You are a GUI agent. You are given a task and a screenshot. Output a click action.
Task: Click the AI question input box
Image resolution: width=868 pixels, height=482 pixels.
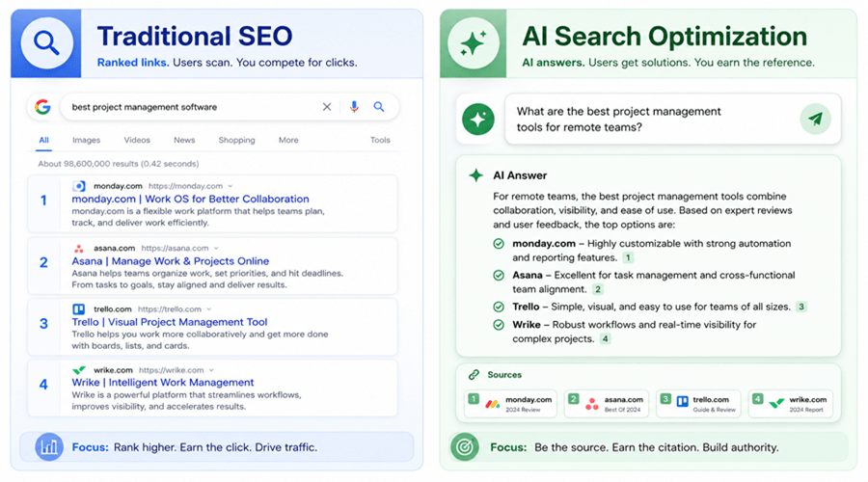click(672, 119)
